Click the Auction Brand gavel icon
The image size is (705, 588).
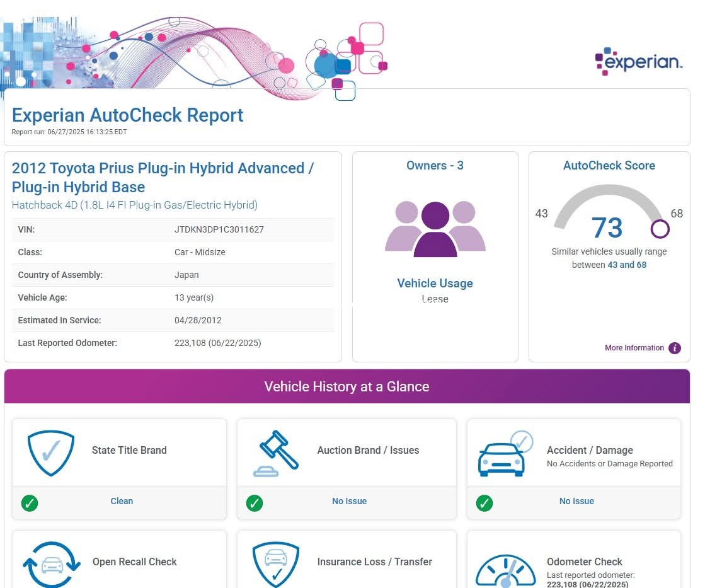275,454
